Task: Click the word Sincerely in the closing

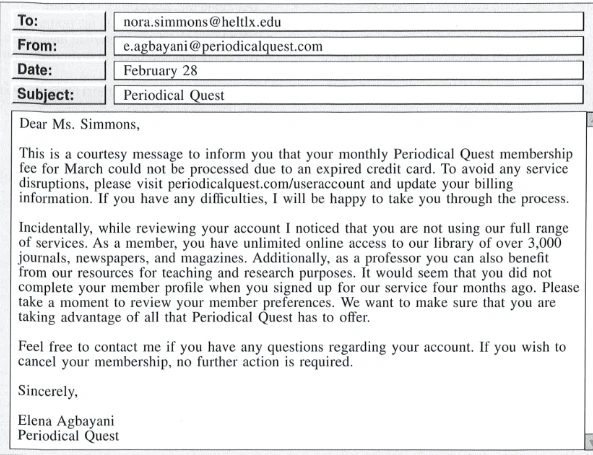Action: [48, 391]
